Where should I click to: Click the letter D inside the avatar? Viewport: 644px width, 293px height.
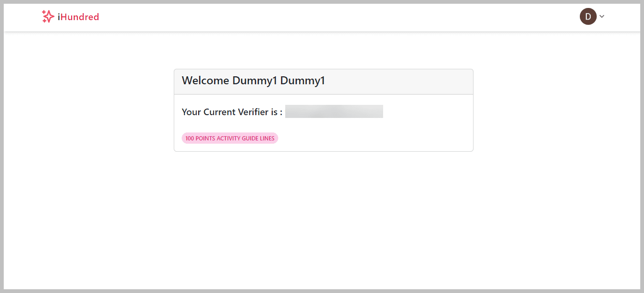(x=588, y=17)
